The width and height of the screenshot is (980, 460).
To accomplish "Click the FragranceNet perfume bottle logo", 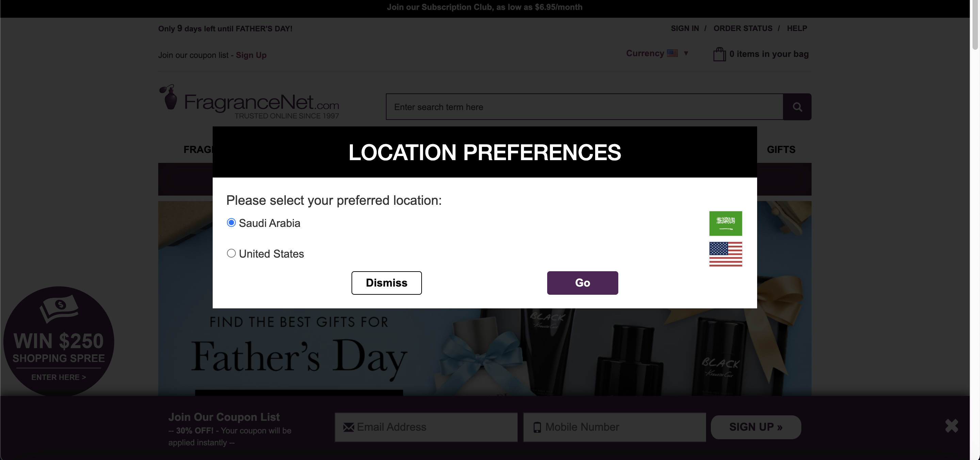I will coord(170,97).
